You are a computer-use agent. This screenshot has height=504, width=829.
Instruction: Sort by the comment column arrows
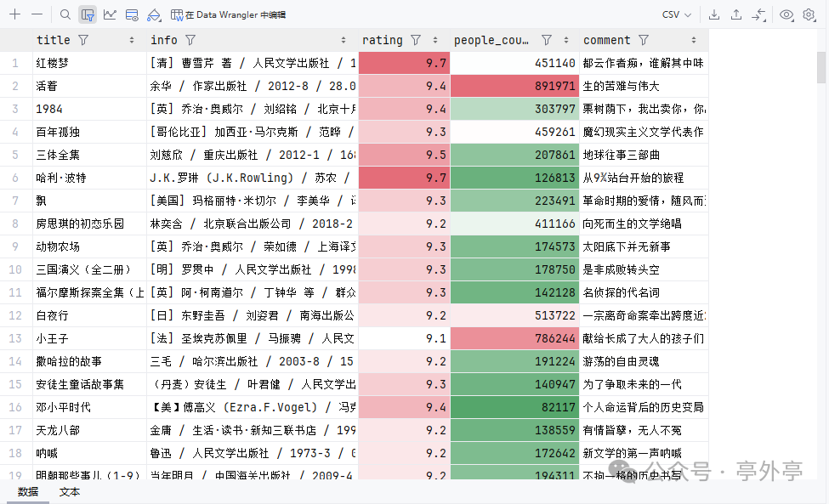pos(694,40)
